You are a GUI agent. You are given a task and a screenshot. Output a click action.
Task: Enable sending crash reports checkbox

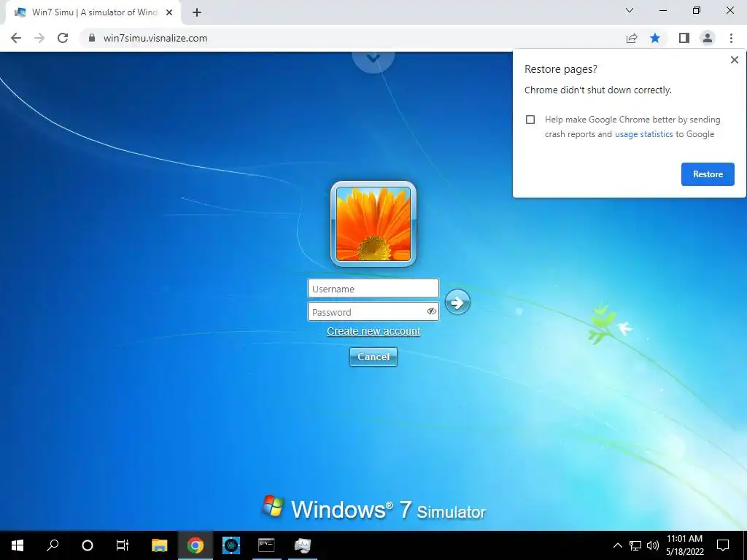[x=530, y=120]
